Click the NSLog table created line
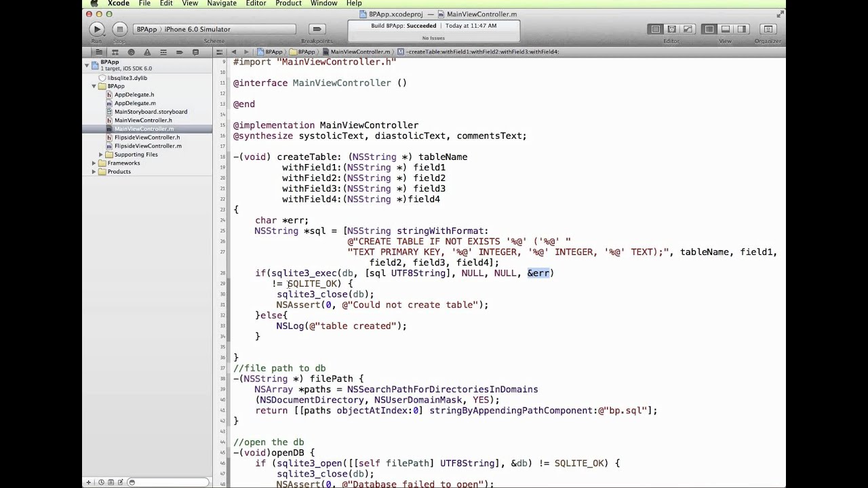The width and height of the screenshot is (868, 488). [342, 326]
